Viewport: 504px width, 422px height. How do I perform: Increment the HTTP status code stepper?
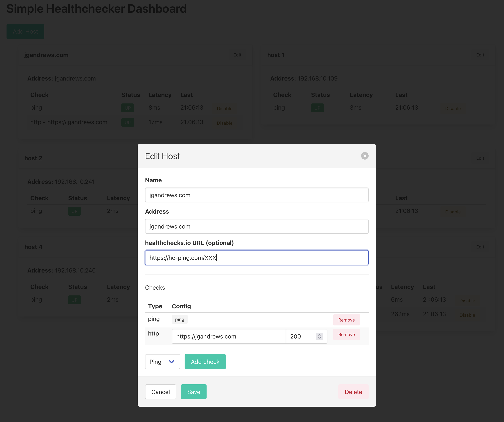(x=319, y=334)
